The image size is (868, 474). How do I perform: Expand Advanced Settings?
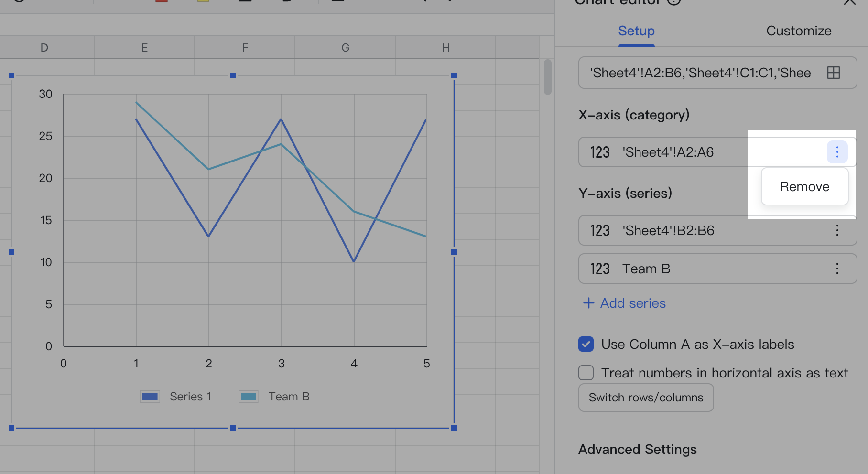[638, 449]
